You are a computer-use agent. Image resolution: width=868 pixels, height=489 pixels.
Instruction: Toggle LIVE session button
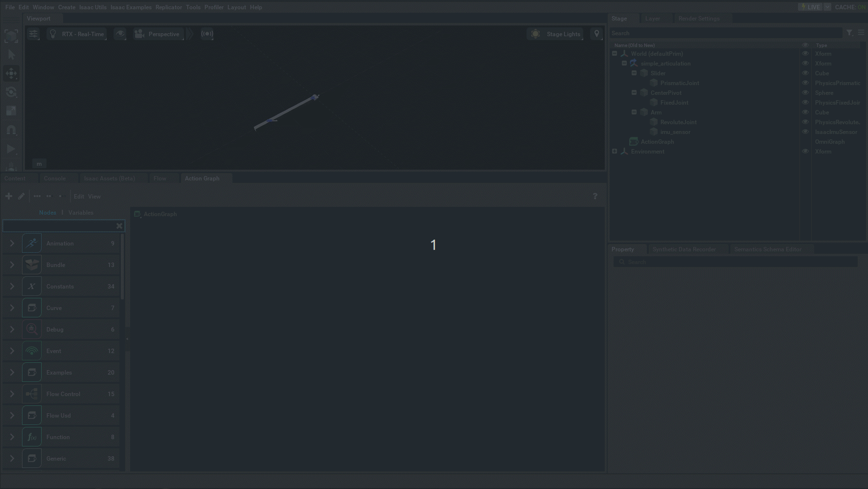click(x=811, y=7)
